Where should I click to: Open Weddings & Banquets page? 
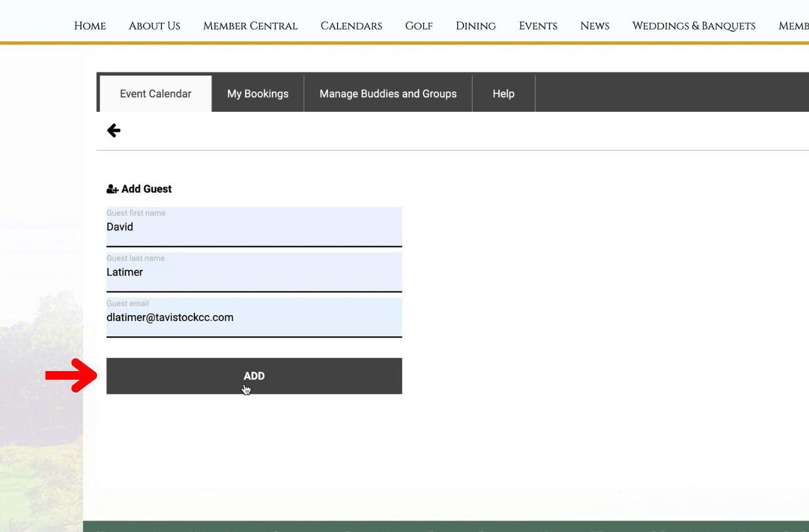coord(694,26)
